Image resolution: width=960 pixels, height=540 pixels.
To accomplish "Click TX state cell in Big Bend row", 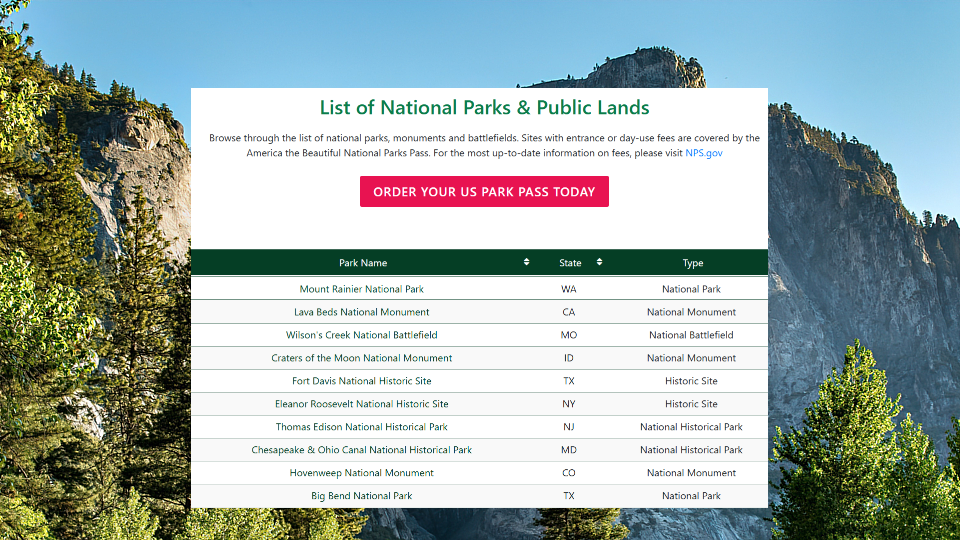I will [569, 496].
